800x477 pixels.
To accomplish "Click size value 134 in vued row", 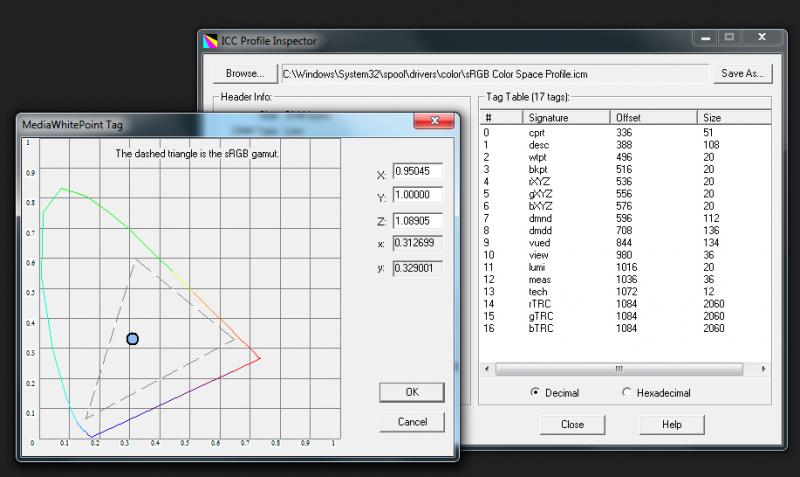I will pyautogui.click(x=711, y=243).
